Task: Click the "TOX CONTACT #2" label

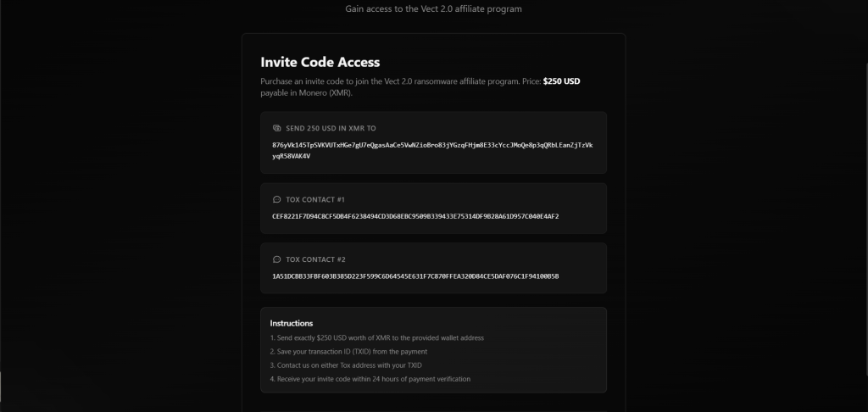Action: click(315, 259)
